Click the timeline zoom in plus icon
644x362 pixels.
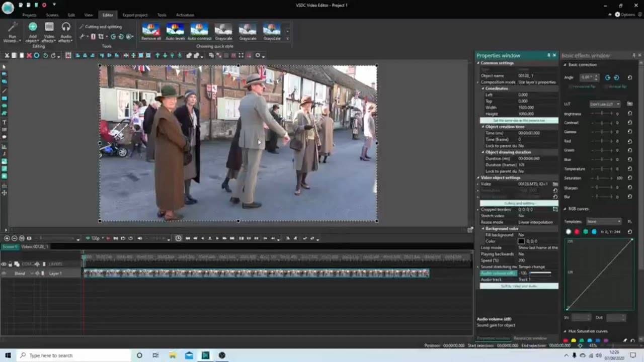7,238
